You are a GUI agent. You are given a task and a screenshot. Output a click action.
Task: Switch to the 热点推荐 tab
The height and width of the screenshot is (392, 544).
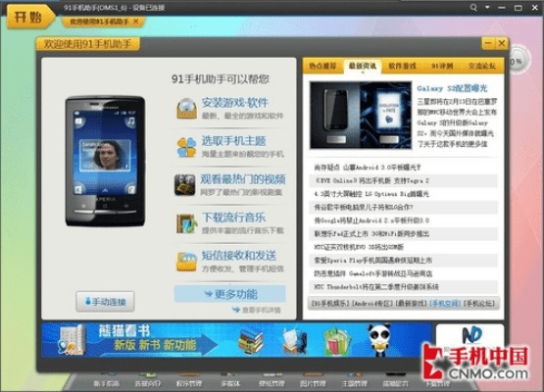(322, 66)
